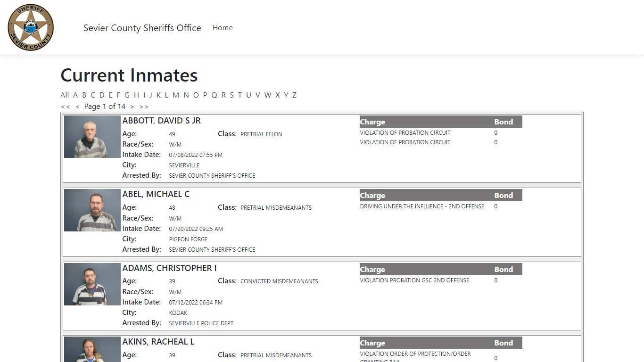This screenshot has height=362, width=644.
Task: Jump to last page with >> arrows
Action: (x=144, y=107)
